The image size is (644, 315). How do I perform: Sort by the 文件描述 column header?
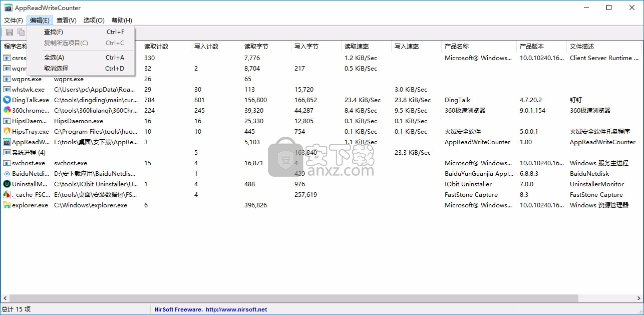604,47
